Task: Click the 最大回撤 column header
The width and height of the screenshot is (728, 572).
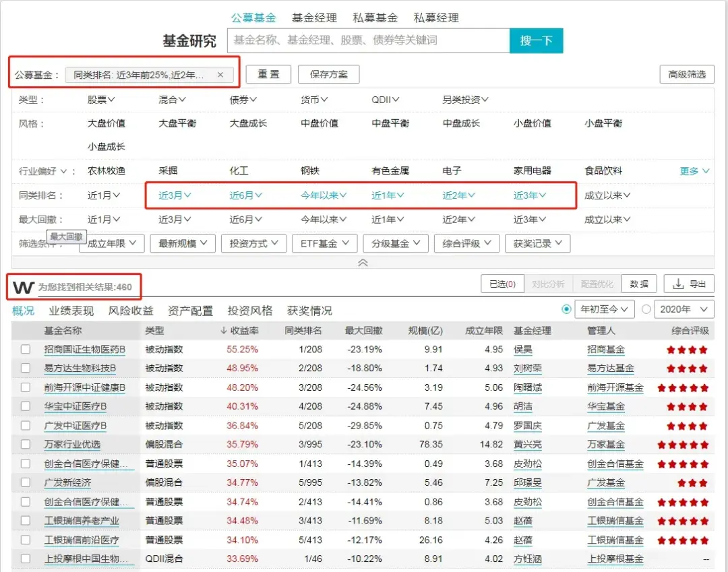Action: (x=363, y=331)
